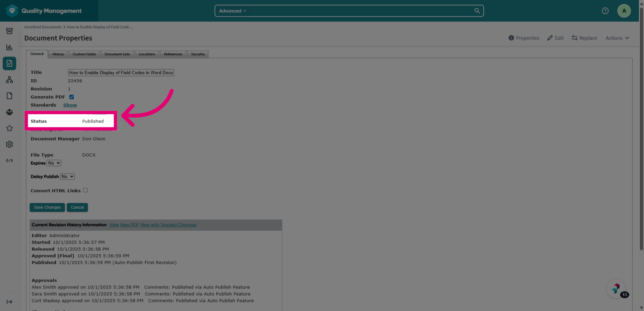This screenshot has height=311, width=644.
Task: Expand the sidebar with arrow icon
Action: (x=9, y=302)
